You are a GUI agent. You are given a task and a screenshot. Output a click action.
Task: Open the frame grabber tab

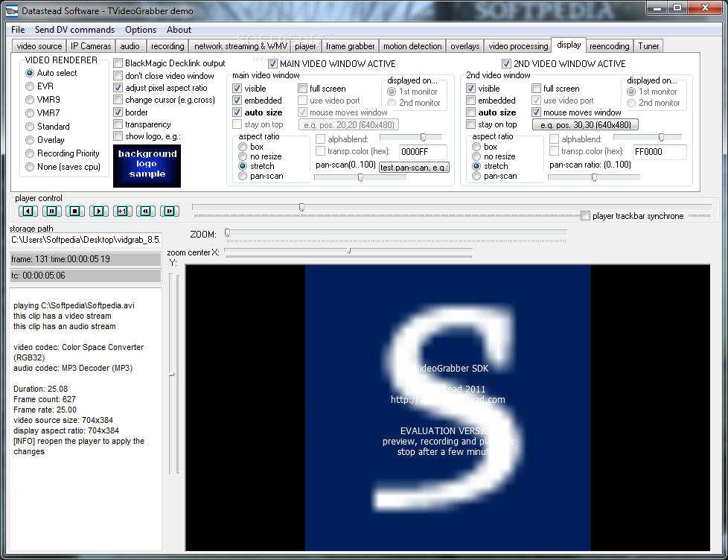tap(350, 46)
